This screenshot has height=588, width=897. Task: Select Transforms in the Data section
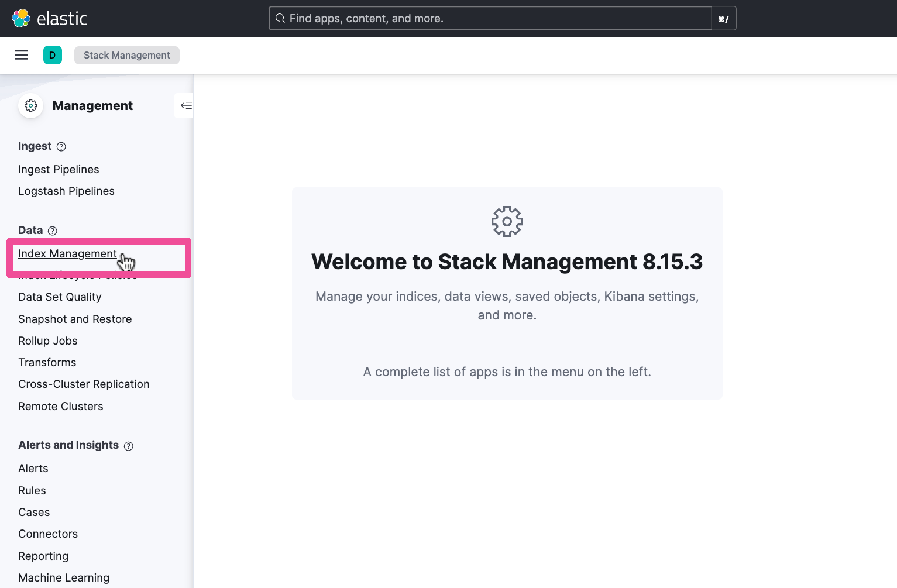47,362
